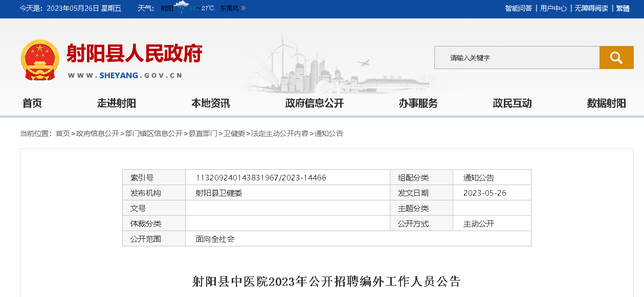Open 政府信息公开 in main navigation
The height and width of the screenshot is (297, 644).
(x=315, y=103)
